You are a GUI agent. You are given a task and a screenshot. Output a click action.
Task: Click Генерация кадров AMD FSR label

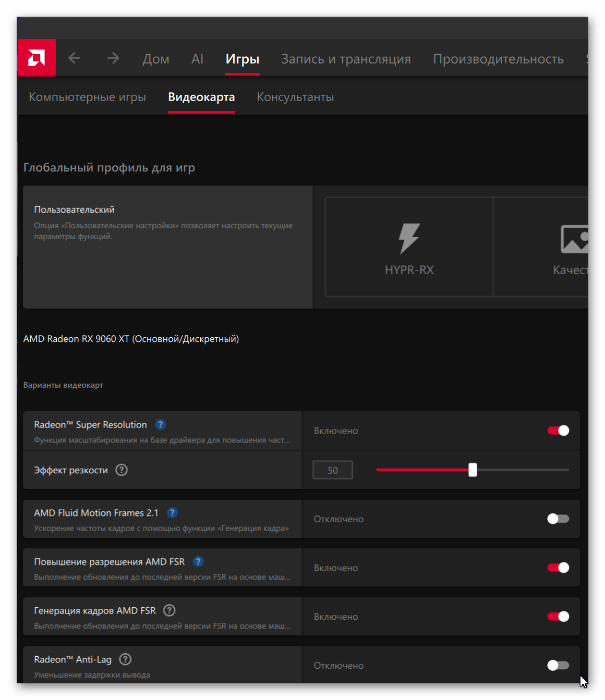pyautogui.click(x=95, y=610)
